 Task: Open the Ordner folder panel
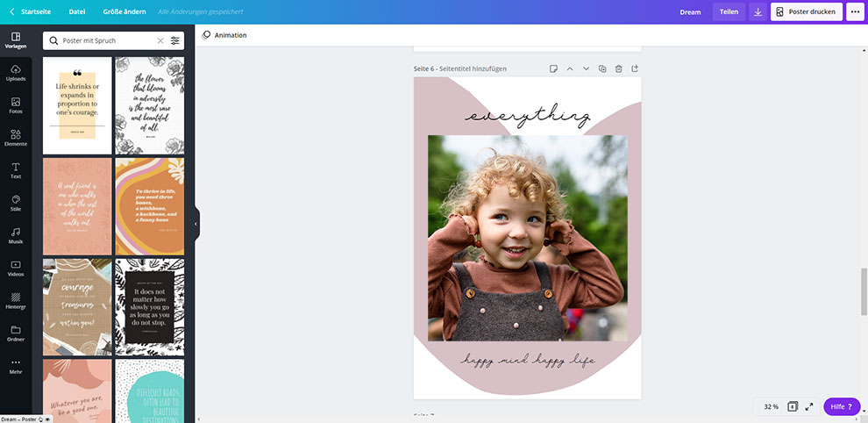click(x=16, y=333)
